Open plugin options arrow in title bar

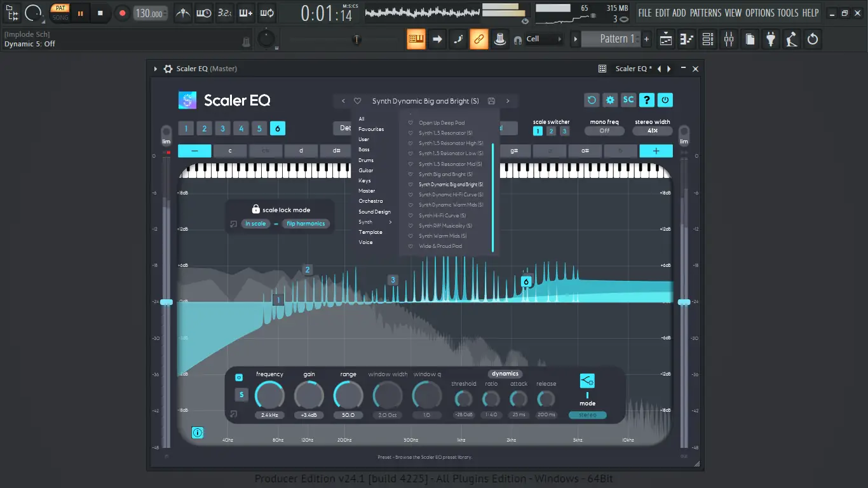pos(156,69)
